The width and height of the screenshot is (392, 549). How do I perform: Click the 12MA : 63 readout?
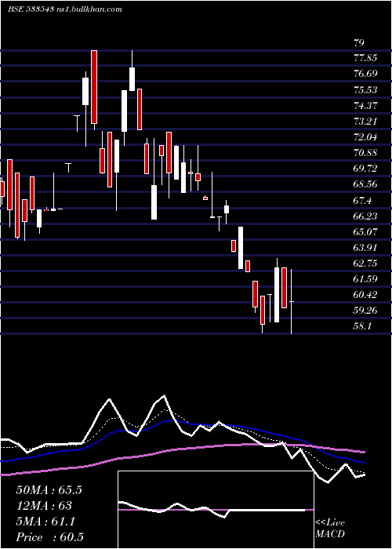[44, 506]
